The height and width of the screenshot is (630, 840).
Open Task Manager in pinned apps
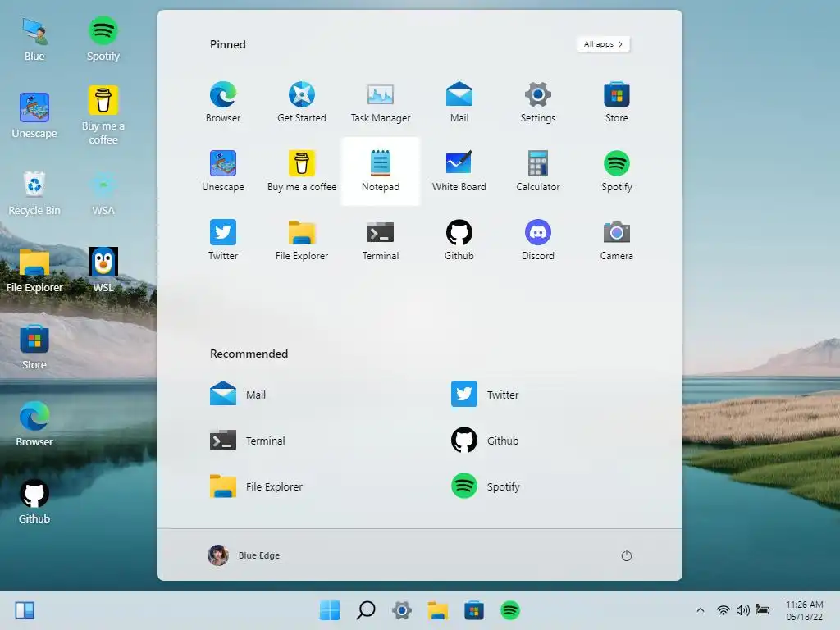tap(381, 103)
